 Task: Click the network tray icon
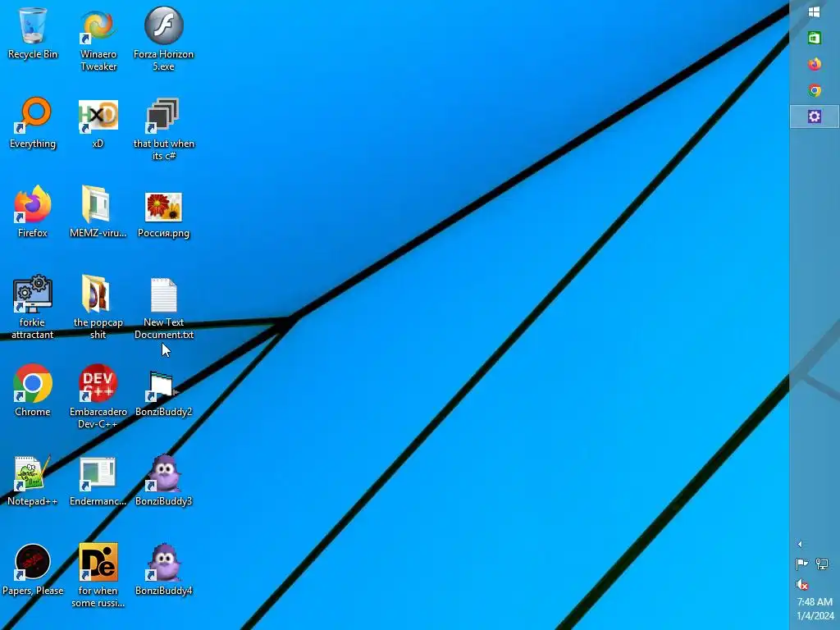pos(822,564)
